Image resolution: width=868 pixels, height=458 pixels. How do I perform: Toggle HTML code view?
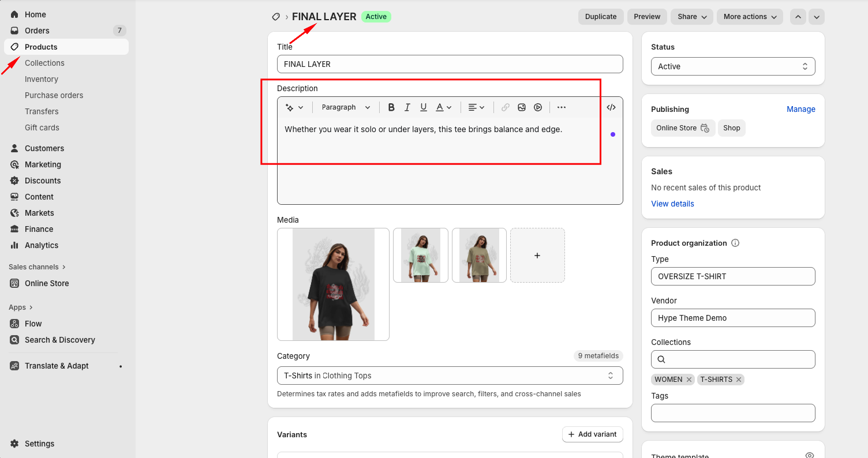pos(611,107)
